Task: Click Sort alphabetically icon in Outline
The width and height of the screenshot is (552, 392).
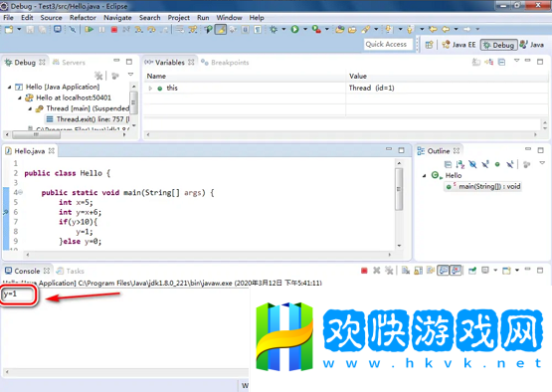Action: tap(460, 164)
